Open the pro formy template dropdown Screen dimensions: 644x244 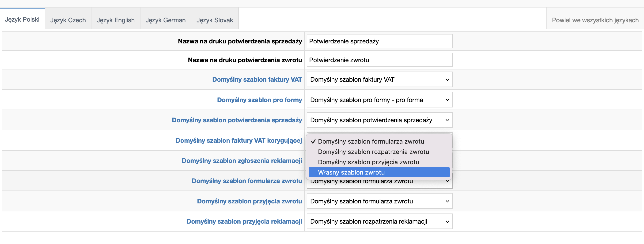point(379,100)
